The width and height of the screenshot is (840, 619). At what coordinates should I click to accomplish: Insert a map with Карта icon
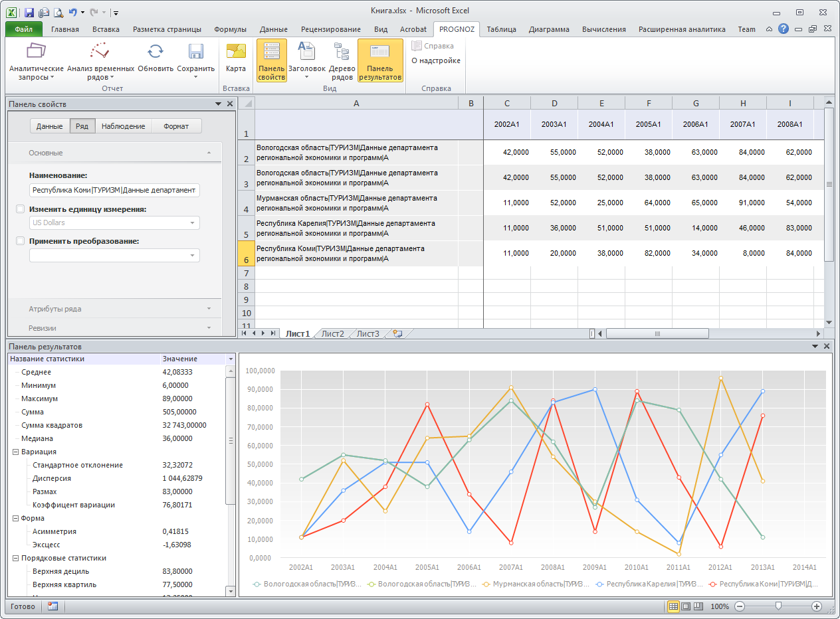point(236,58)
